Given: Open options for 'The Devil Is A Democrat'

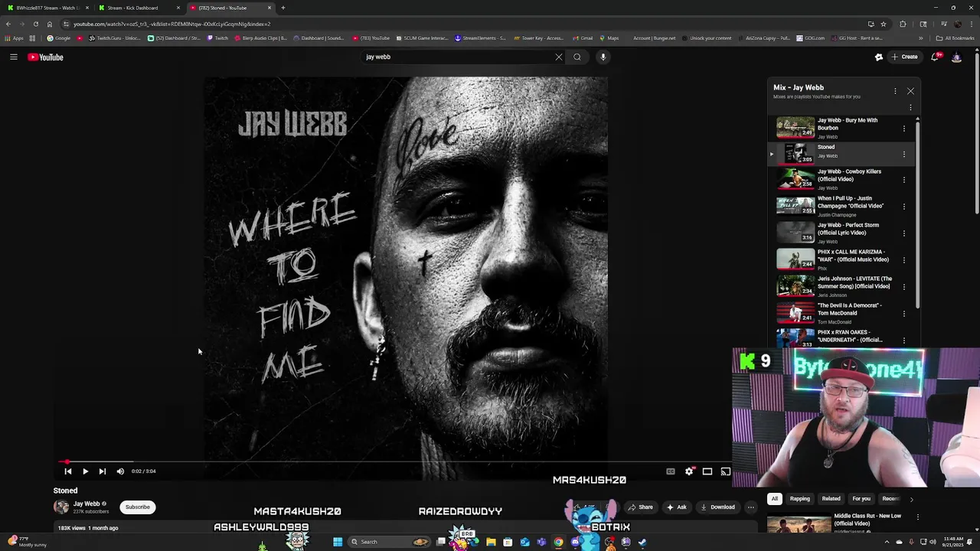Looking at the screenshot, I should [x=904, y=314].
